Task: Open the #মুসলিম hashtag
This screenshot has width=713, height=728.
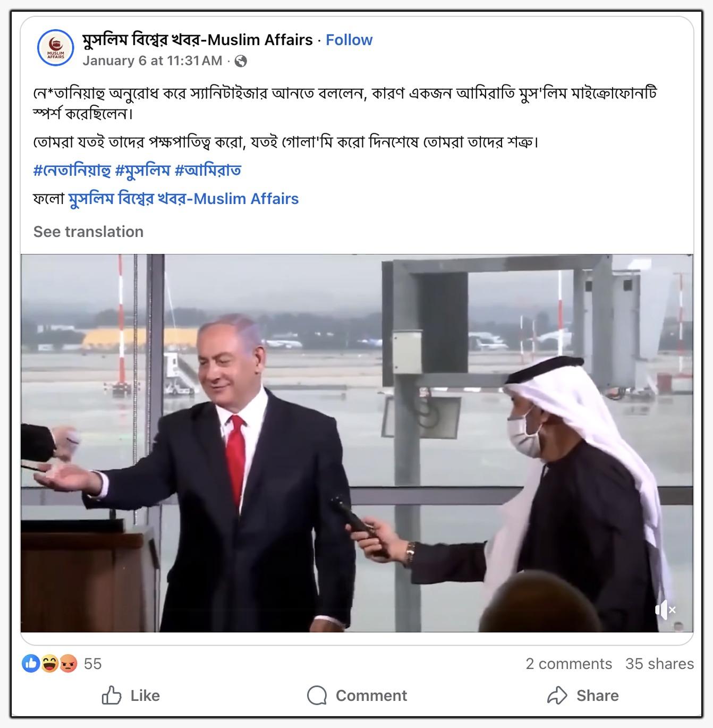Action: tap(142, 170)
